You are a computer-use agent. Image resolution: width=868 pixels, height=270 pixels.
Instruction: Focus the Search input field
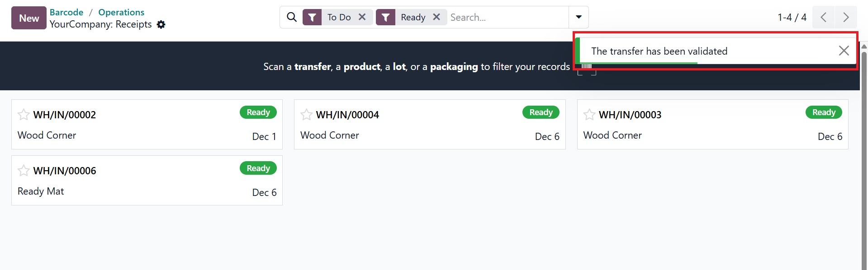pyautogui.click(x=507, y=17)
